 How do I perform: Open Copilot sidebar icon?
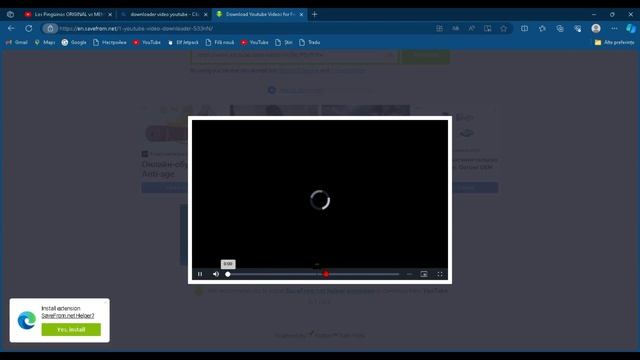[631, 28]
